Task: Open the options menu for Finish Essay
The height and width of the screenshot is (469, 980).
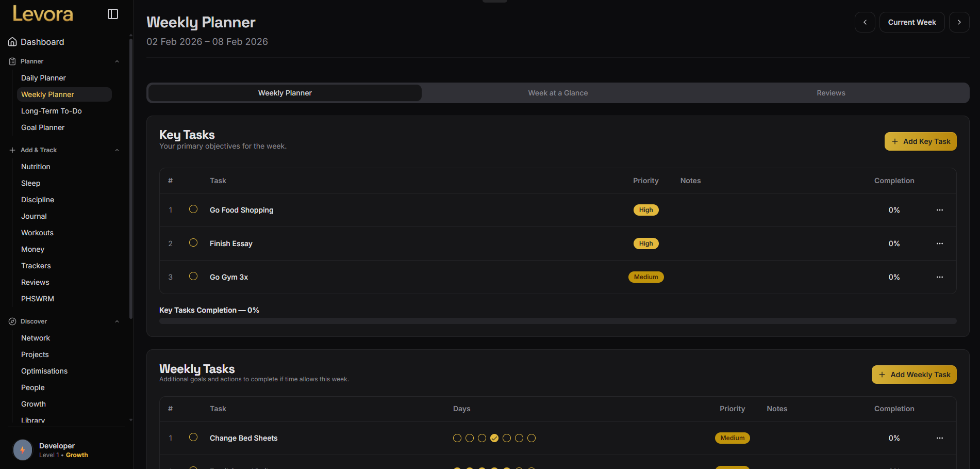Action: pos(939,243)
